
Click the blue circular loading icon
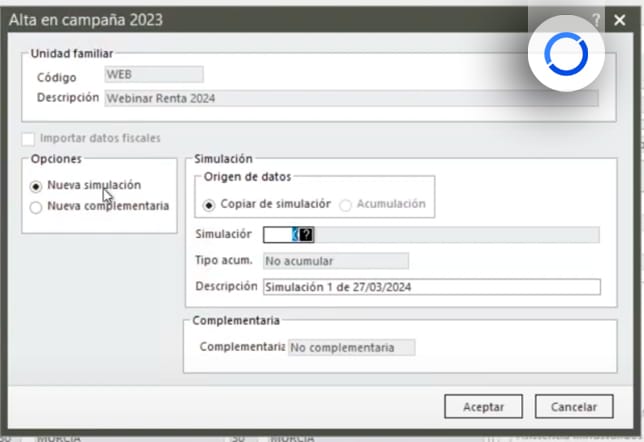(x=567, y=57)
